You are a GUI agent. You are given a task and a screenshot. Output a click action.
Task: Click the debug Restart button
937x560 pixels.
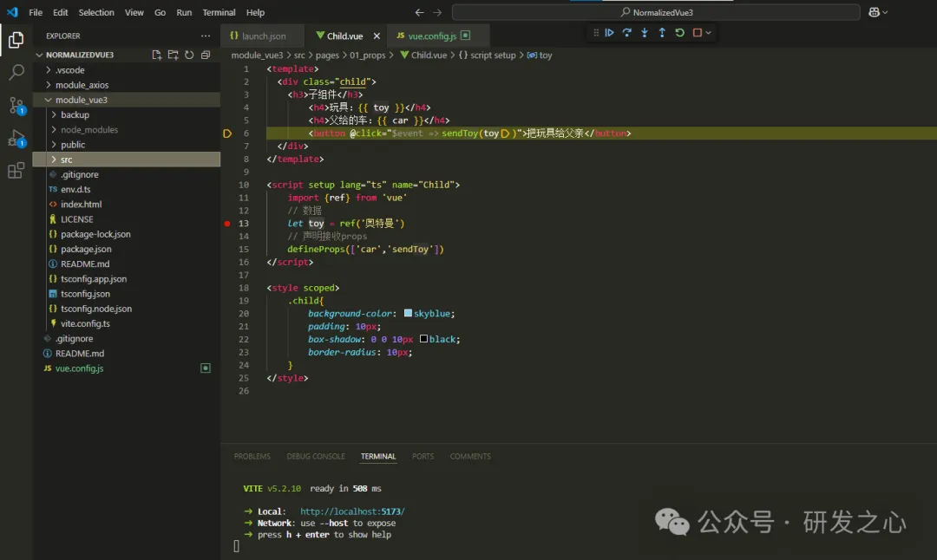coord(679,33)
